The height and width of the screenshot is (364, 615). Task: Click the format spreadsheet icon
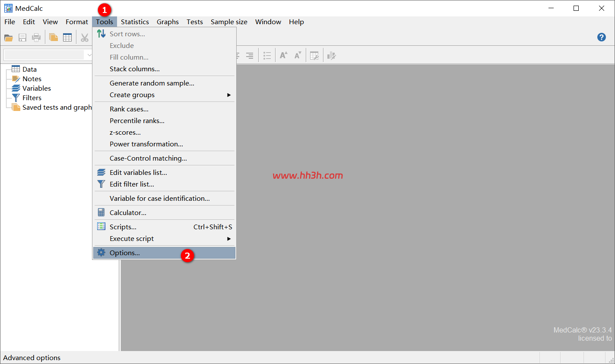(314, 55)
